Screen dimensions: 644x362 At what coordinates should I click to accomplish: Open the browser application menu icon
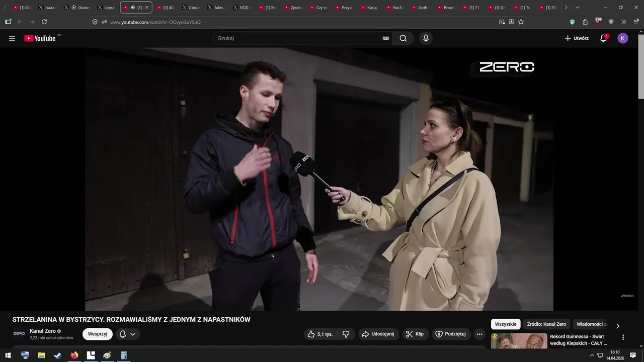(x=636, y=22)
